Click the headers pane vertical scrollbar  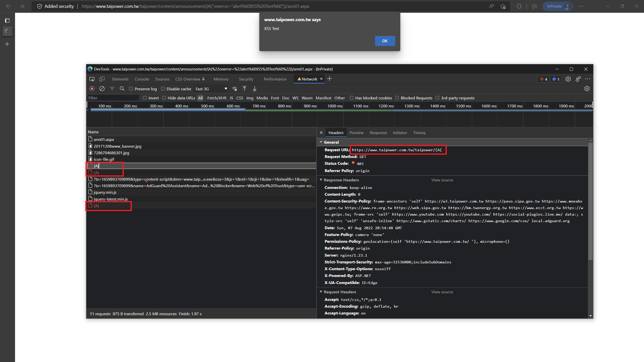click(x=590, y=201)
